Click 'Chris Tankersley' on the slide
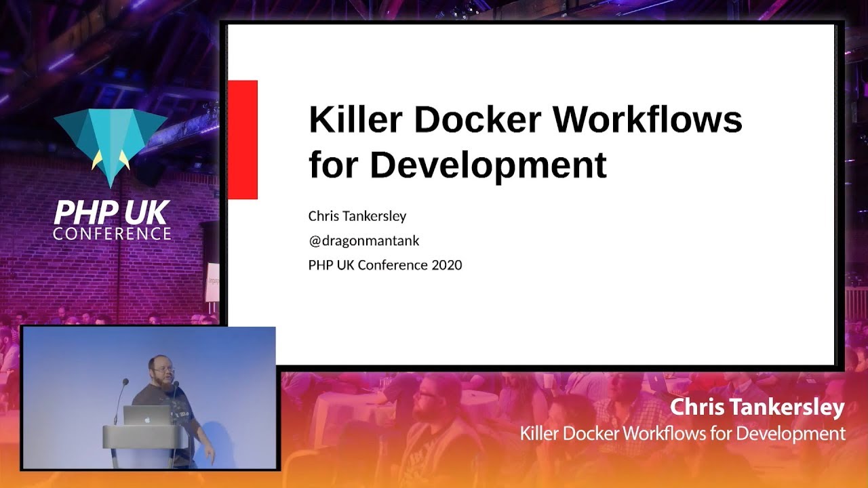 [357, 216]
